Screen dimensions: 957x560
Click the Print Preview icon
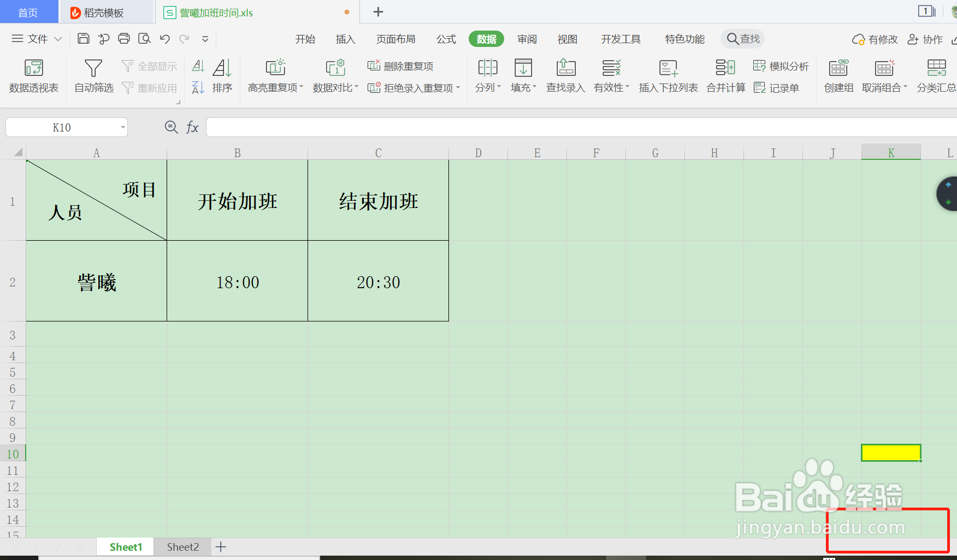click(144, 39)
